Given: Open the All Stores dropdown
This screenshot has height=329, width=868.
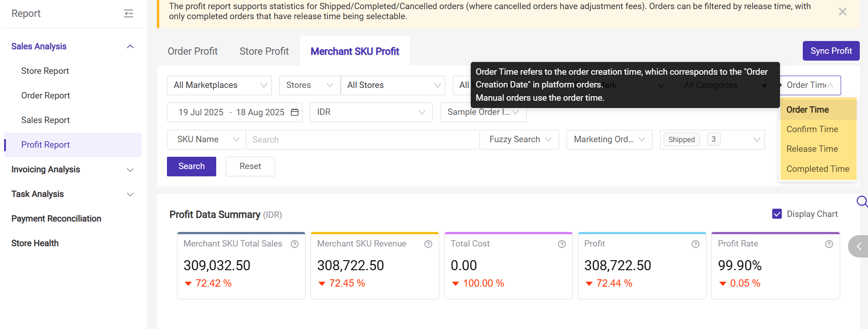Looking at the screenshot, I should point(393,85).
